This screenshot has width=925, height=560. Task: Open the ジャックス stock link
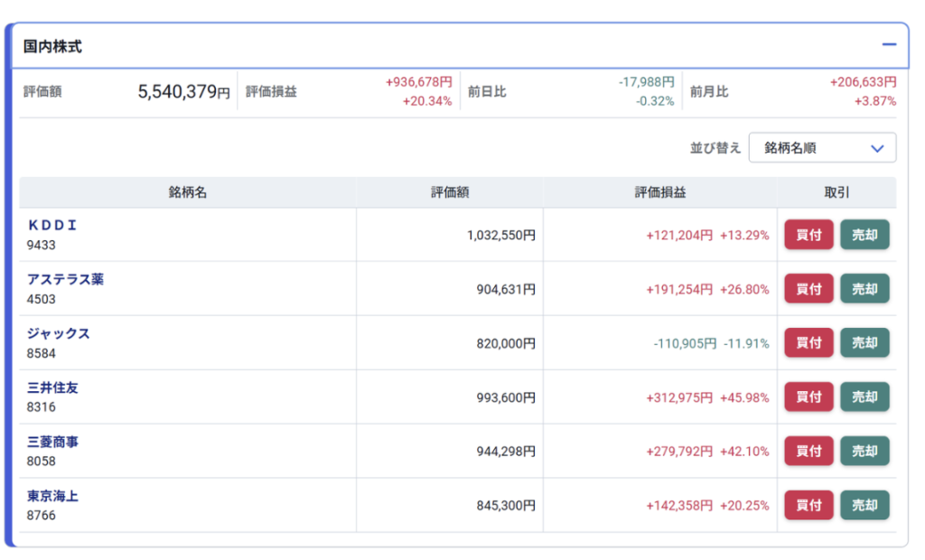point(59,334)
